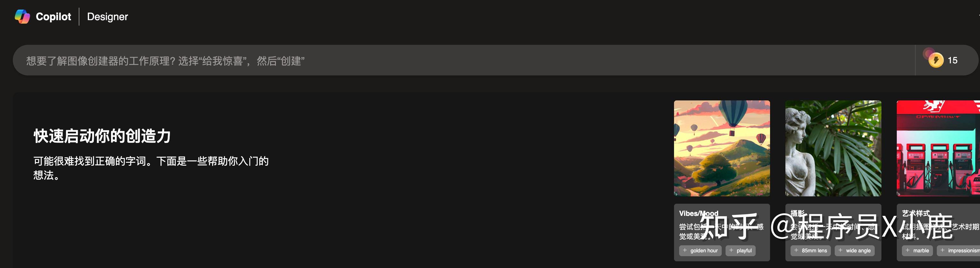Open the Designer link in the header
The height and width of the screenshot is (268, 980).
click(x=108, y=17)
